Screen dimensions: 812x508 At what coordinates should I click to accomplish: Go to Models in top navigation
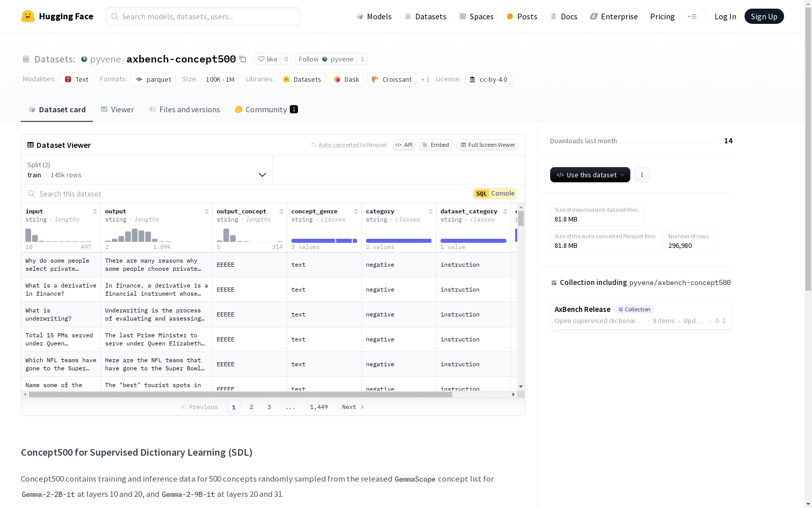(374, 16)
